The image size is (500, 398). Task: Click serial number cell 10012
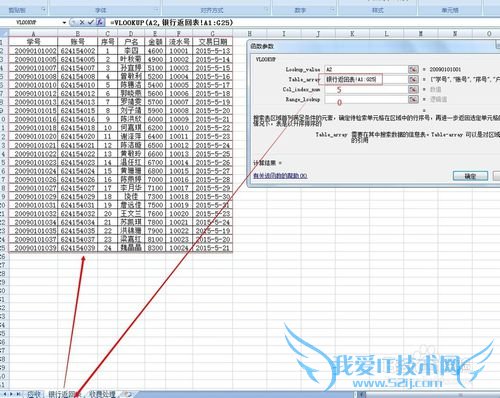click(179, 145)
